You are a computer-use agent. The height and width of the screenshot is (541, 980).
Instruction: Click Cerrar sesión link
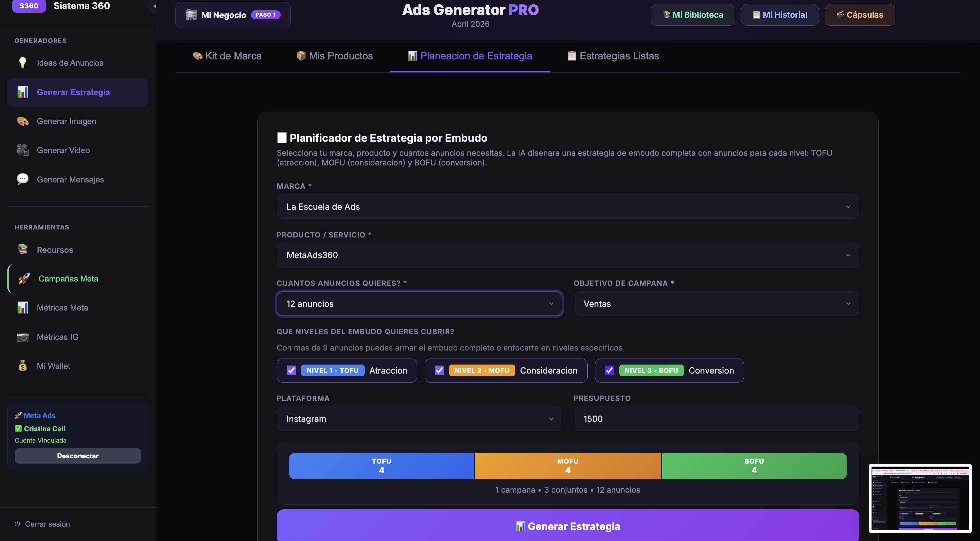tap(42, 524)
